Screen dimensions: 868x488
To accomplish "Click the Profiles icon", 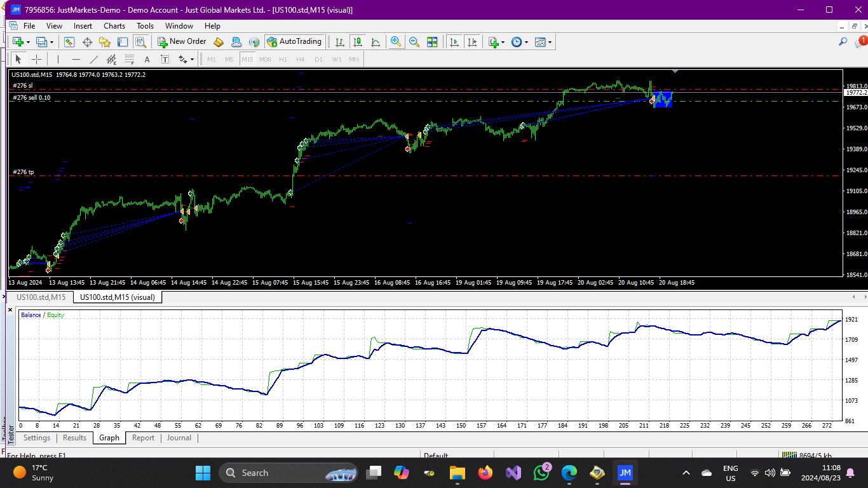I will coord(42,42).
